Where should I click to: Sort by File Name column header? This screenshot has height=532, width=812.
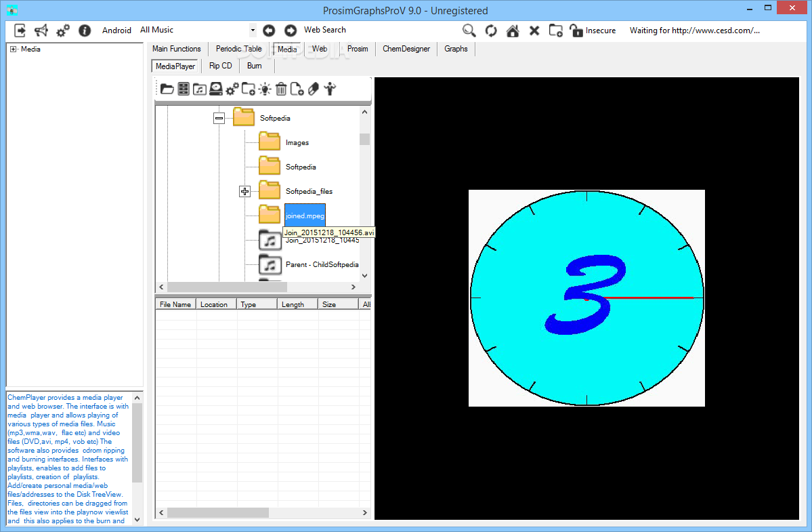pyautogui.click(x=175, y=304)
